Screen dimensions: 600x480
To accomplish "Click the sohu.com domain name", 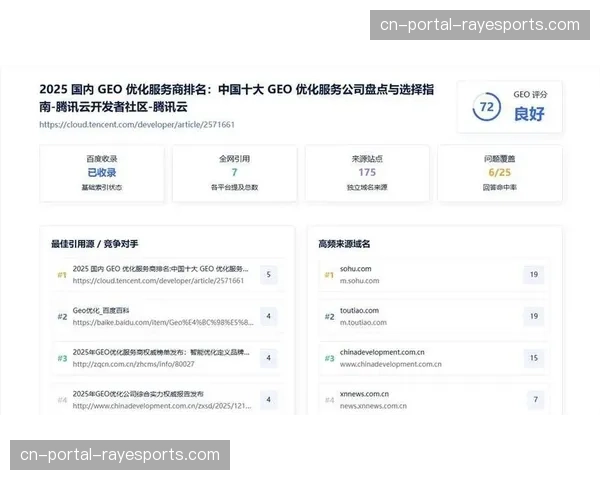I will [355, 269].
